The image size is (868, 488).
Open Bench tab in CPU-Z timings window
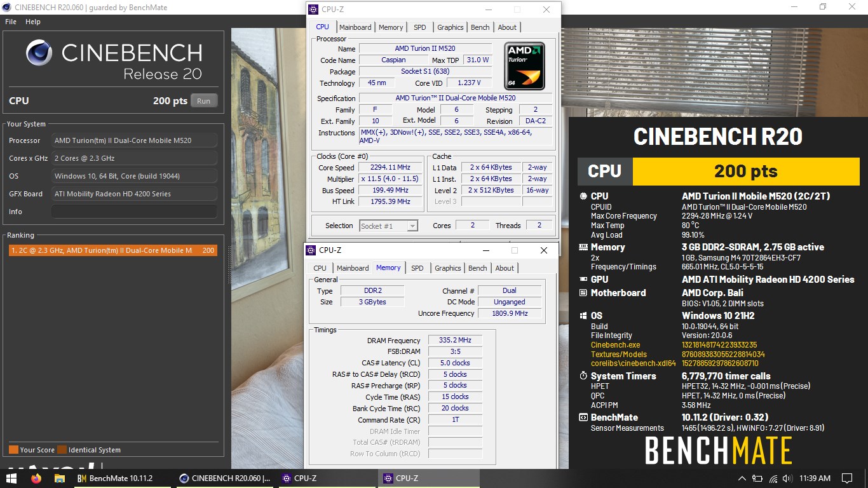click(478, 268)
